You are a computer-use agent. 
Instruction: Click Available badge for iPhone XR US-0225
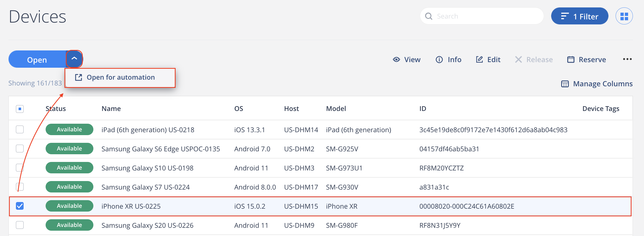click(x=69, y=206)
